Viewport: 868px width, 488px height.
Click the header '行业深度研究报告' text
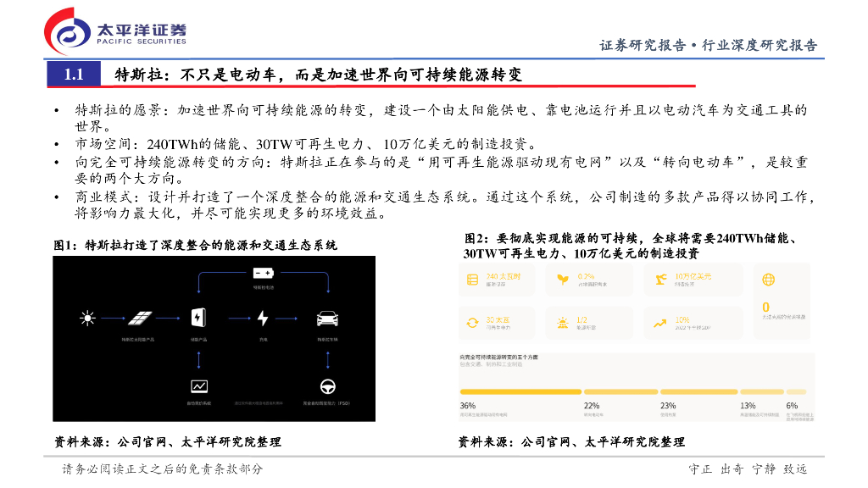click(x=759, y=45)
